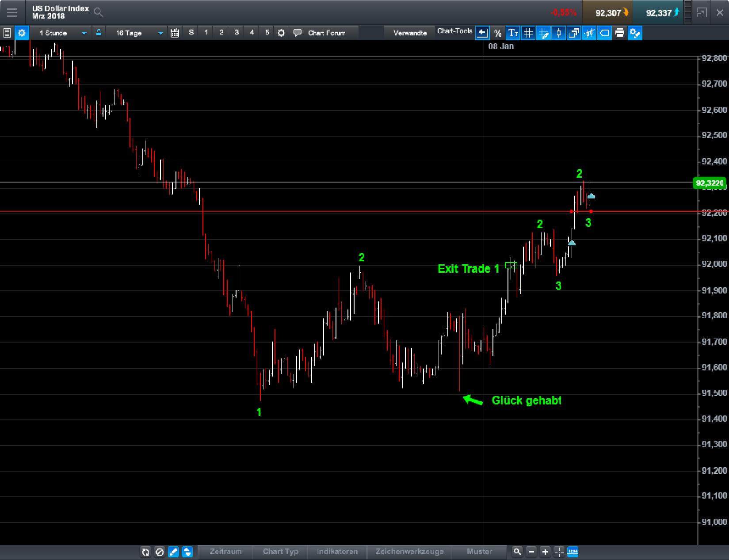Open the 1 Stunde timeframe dropdown
This screenshot has width=729, height=560.
83,33
